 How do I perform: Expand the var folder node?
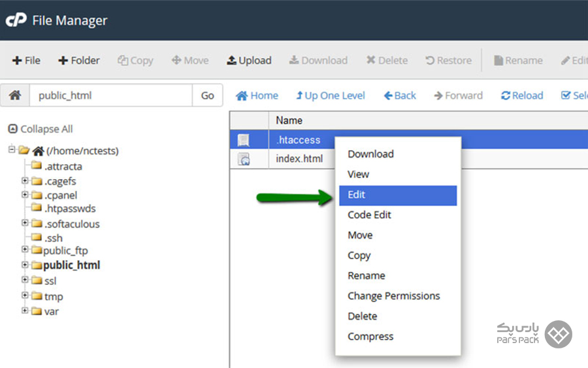(25, 310)
